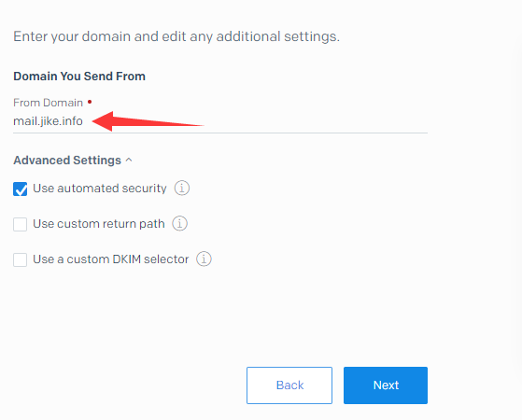Click the mail.jike.info domain text
The height and width of the screenshot is (420, 522).
(48, 121)
